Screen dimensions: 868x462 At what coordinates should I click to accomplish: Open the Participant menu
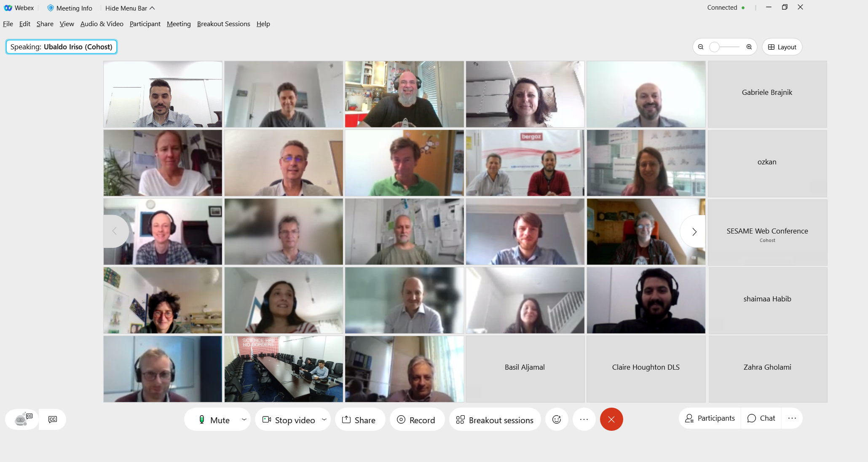click(145, 24)
